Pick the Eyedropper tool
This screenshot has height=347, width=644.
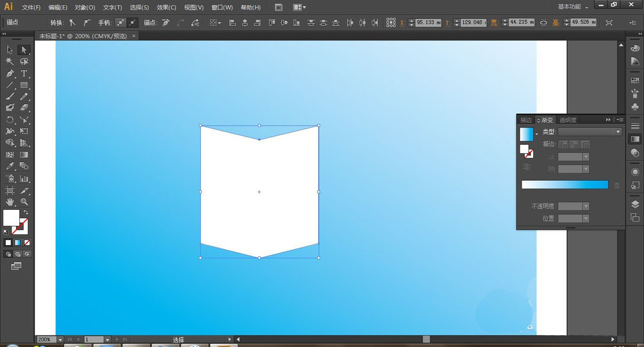point(10,166)
